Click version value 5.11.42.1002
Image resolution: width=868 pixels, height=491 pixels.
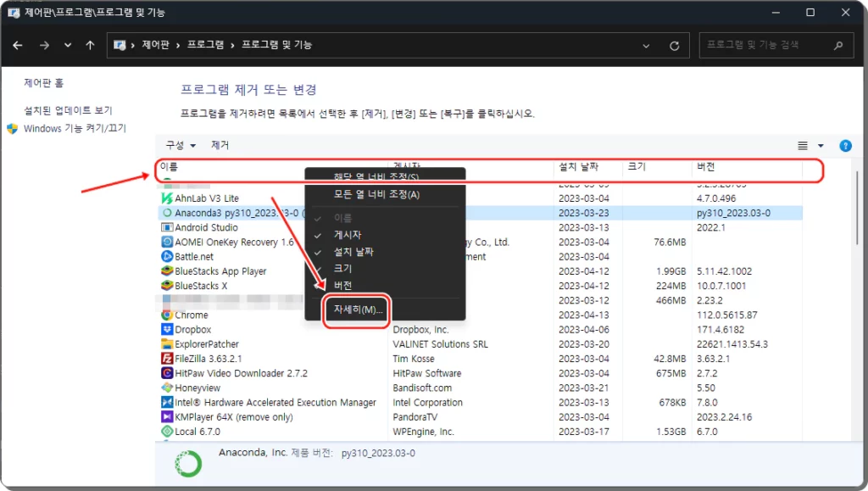tap(725, 271)
